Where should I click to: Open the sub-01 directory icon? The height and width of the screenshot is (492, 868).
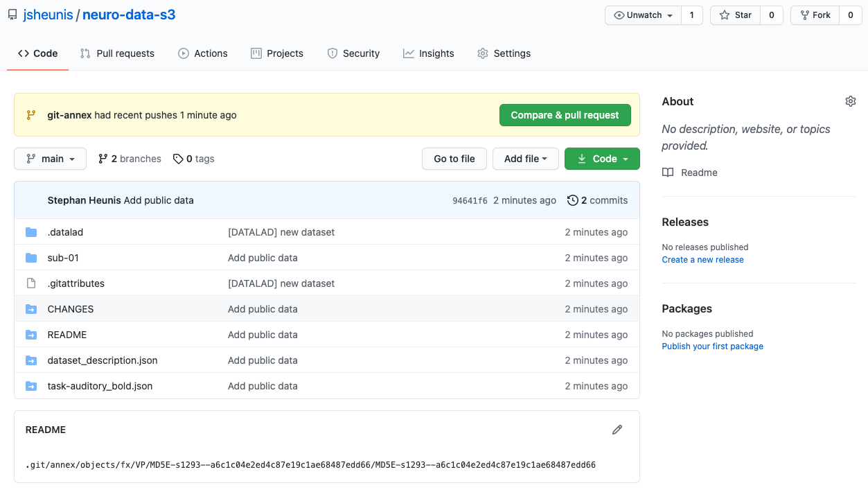pos(31,257)
